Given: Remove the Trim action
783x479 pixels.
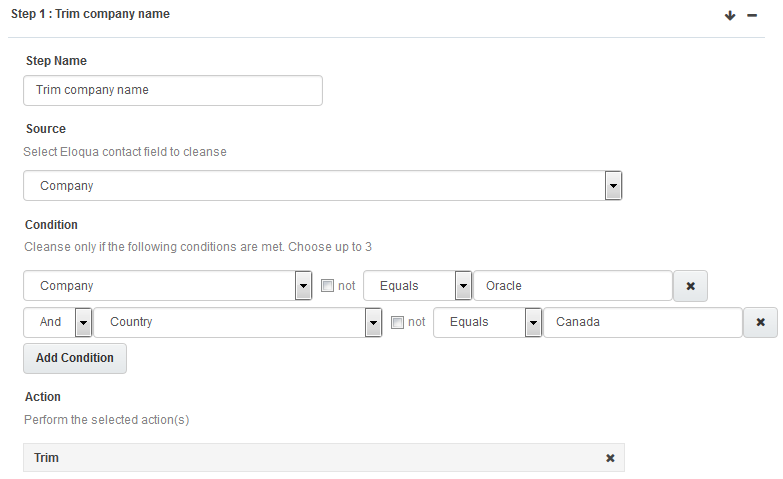Looking at the screenshot, I should pyautogui.click(x=610, y=458).
